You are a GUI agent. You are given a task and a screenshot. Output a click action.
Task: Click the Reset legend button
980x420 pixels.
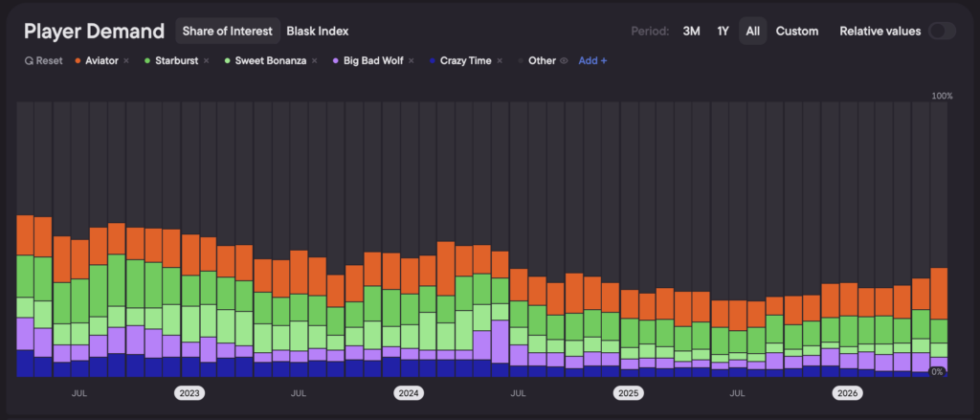(44, 60)
